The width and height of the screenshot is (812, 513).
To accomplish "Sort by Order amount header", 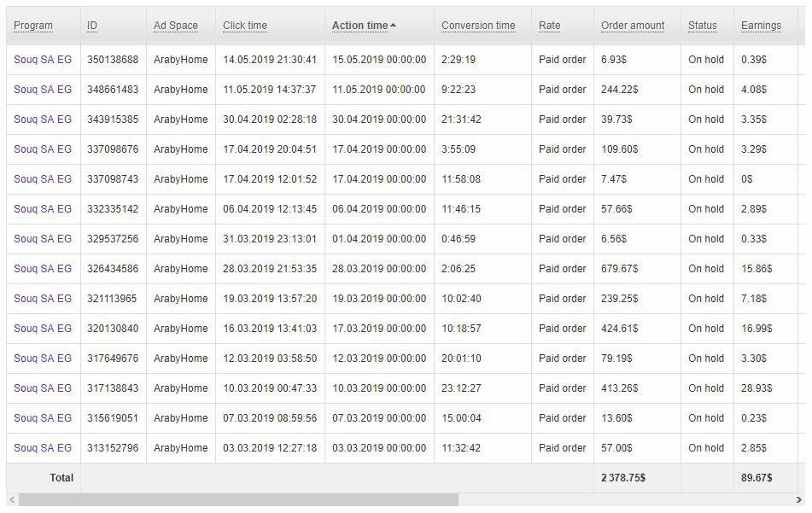I will point(633,26).
